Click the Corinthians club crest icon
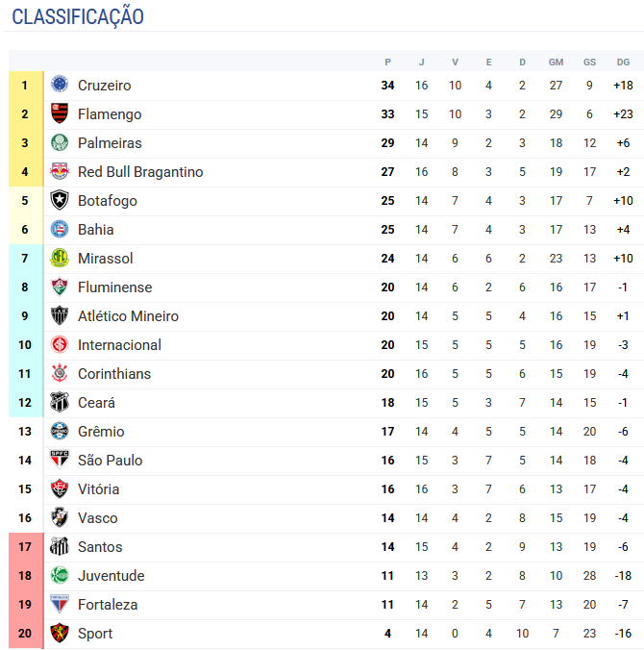The height and width of the screenshot is (650, 644). tap(60, 373)
